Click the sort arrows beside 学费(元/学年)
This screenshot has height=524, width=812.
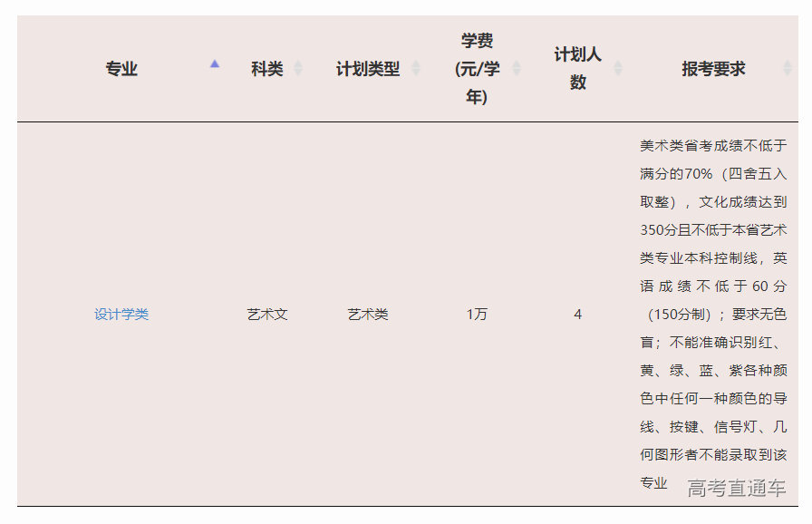pos(517,69)
